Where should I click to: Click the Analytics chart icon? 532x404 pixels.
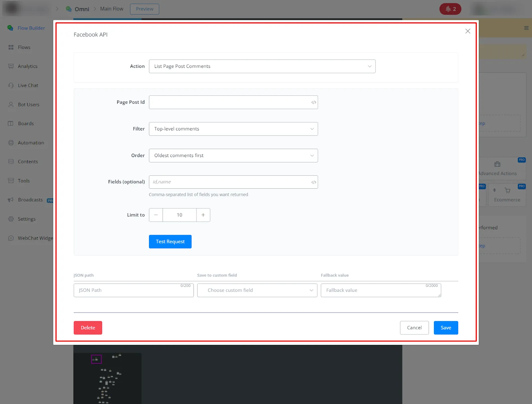point(11,66)
